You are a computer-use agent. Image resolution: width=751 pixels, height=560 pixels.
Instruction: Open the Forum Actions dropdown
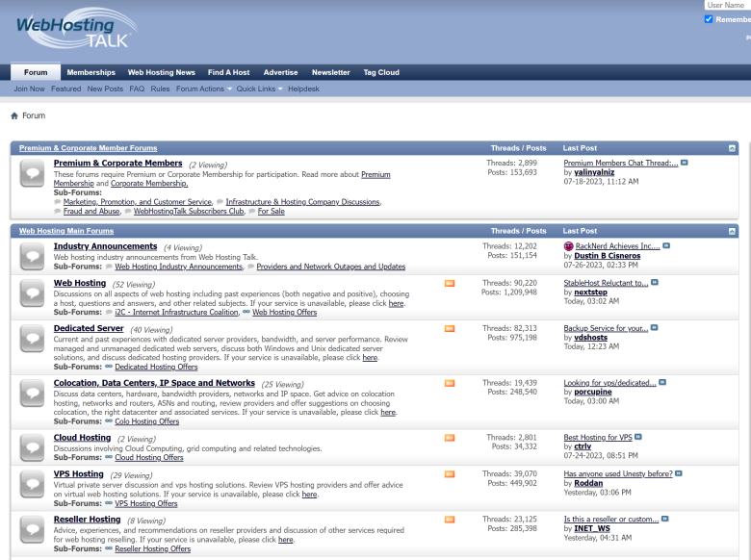tap(203, 89)
